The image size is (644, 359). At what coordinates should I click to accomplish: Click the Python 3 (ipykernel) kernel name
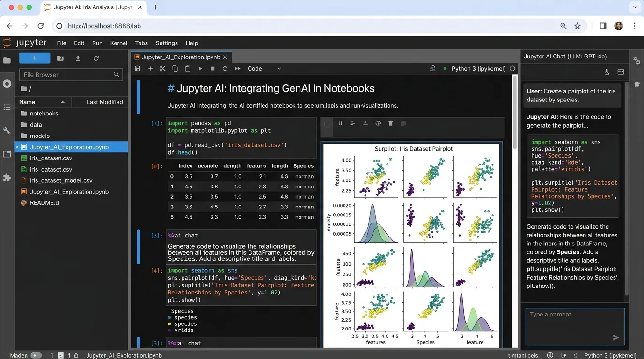click(x=478, y=69)
